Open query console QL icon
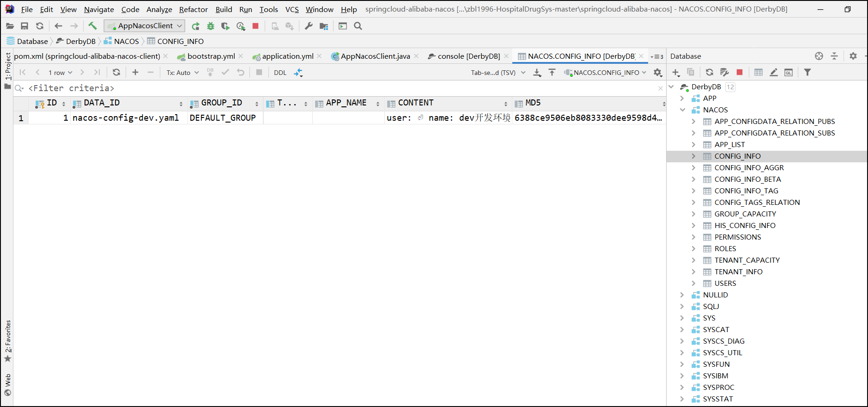868x407 pixels. [789, 72]
